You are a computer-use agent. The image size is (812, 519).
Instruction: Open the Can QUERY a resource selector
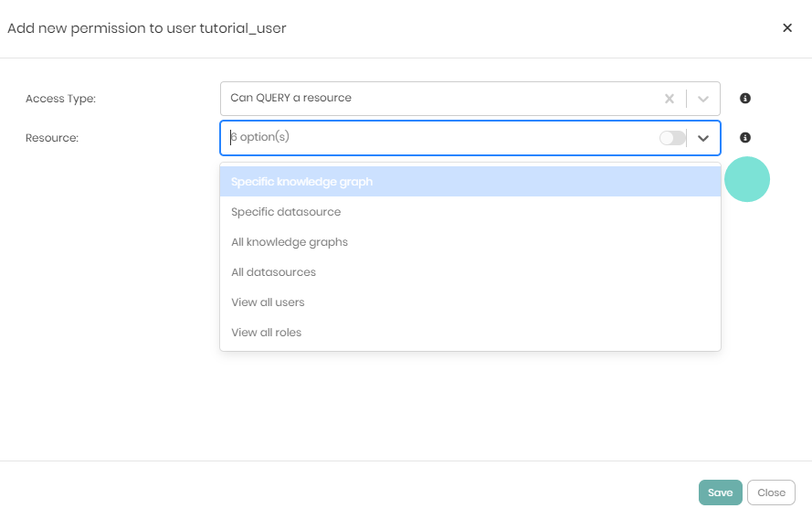438,99
